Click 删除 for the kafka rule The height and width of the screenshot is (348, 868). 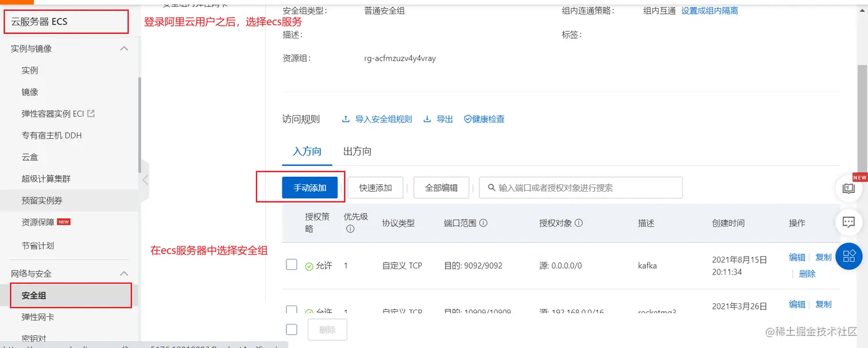807,274
